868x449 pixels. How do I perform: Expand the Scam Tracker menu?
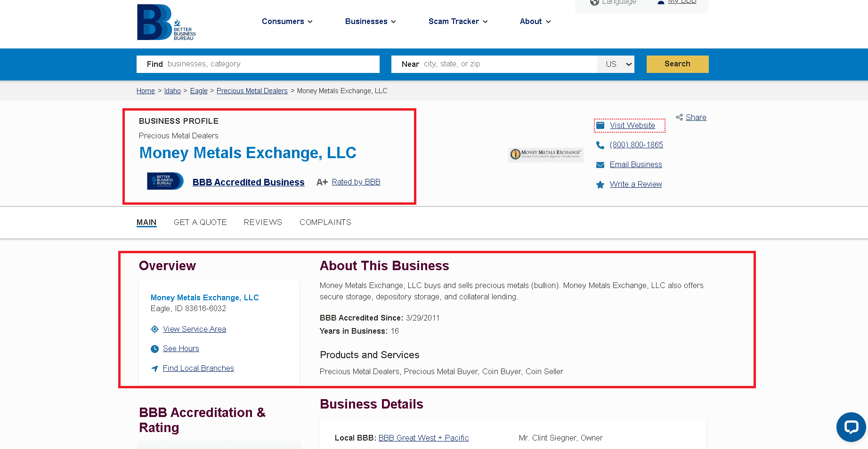458,22
